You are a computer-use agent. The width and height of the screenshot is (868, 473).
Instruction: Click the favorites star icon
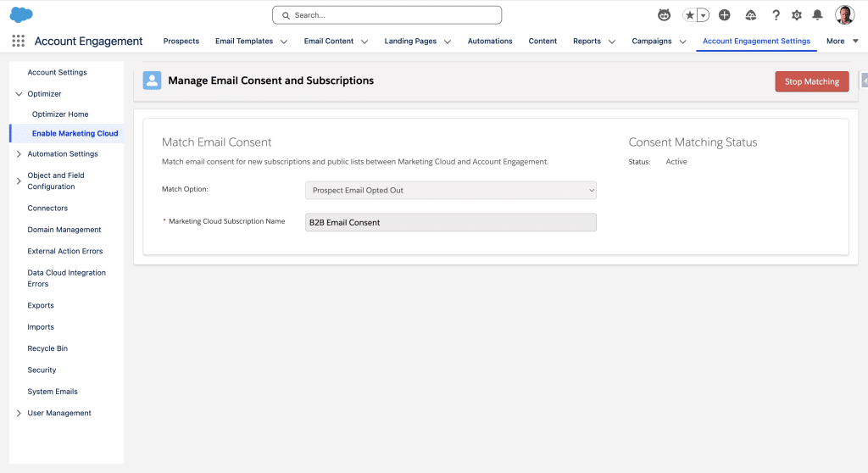[691, 15]
